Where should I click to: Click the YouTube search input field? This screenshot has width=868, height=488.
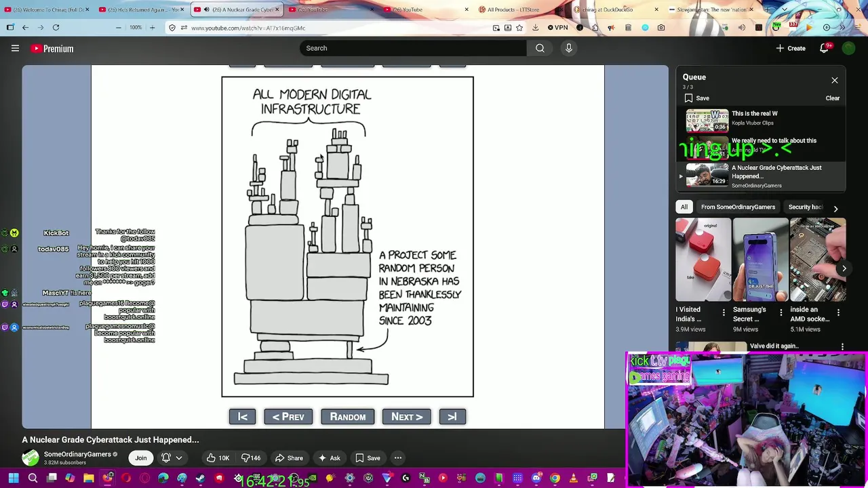(414, 48)
